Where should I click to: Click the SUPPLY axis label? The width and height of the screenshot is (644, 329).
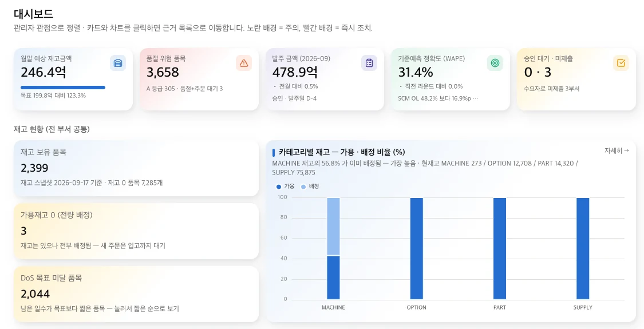pyautogui.click(x=583, y=307)
